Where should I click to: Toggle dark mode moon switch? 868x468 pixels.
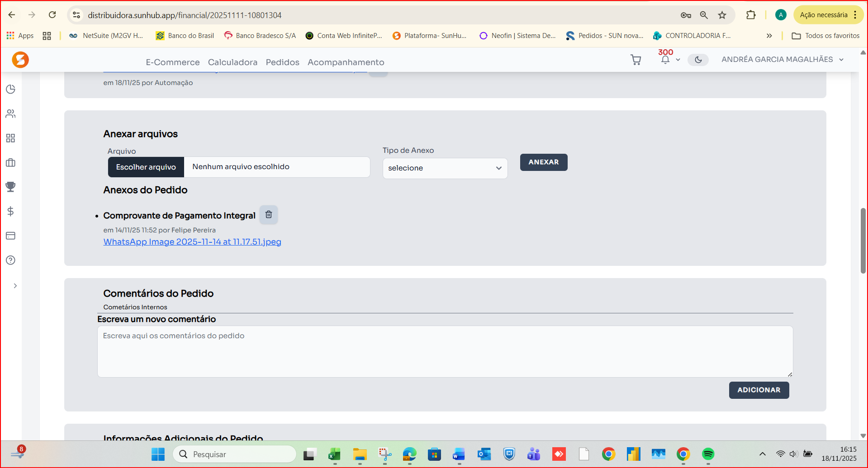click(698, 60)
